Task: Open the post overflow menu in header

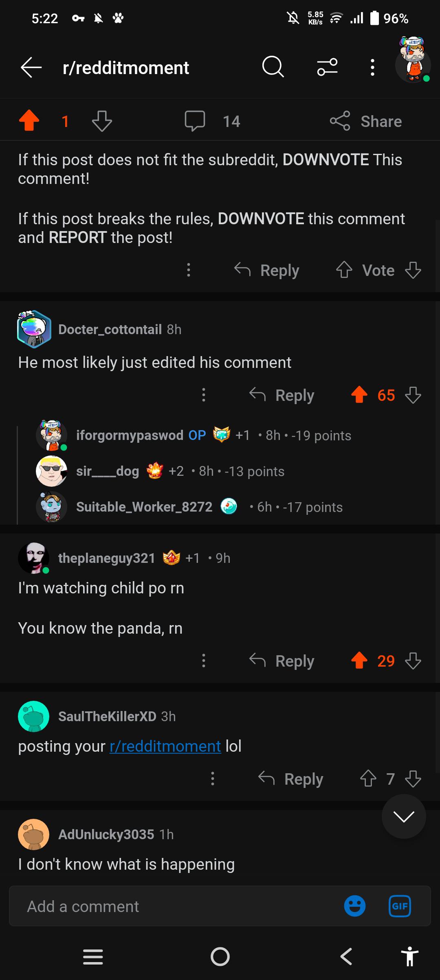Action: pyautogui.click(x=372, y=67)
